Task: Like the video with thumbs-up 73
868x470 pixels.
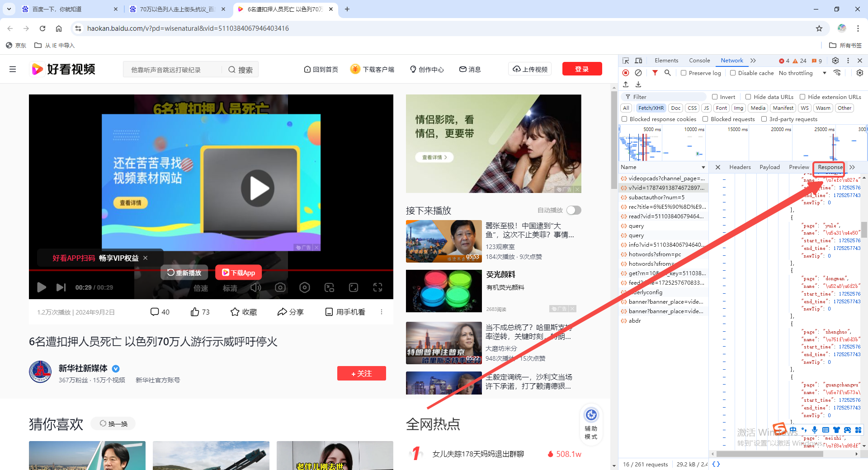Action: tap(200, 312)
